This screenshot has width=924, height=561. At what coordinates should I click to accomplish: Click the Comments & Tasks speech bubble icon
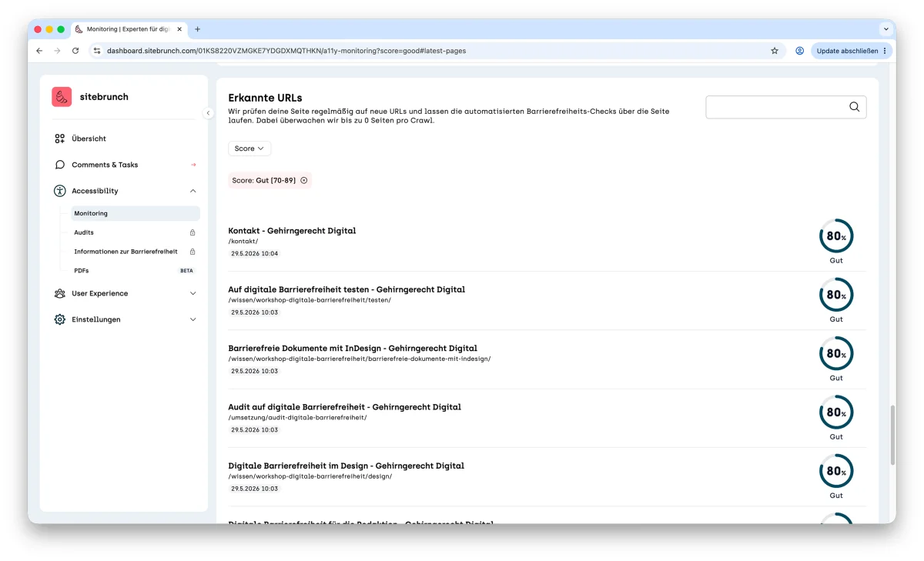60,165
